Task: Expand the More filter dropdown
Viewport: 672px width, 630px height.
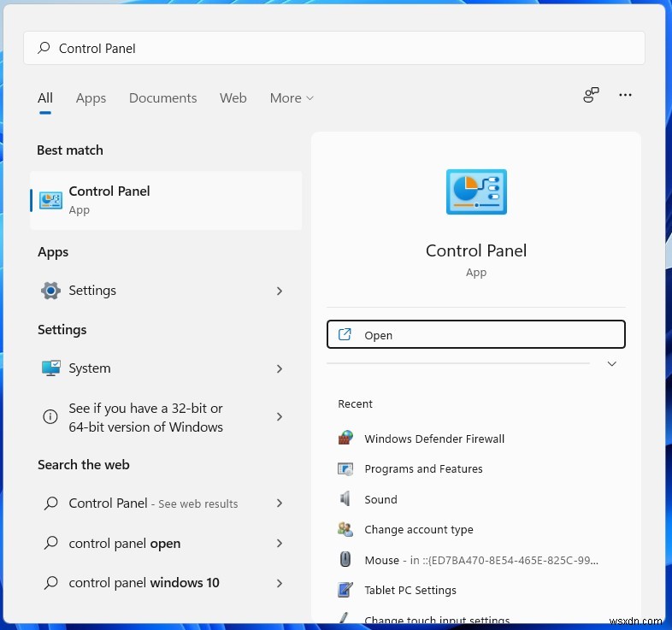Action: point(292,98)
